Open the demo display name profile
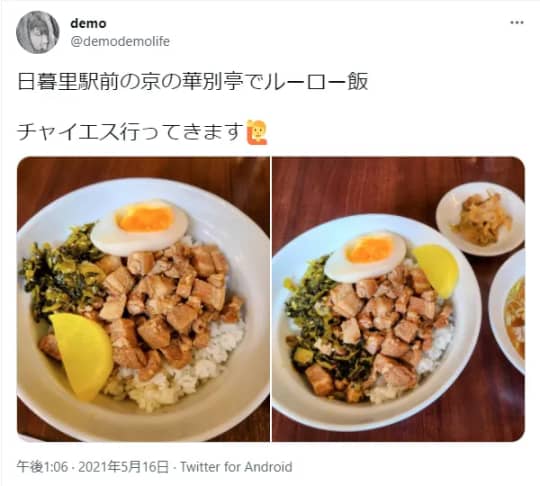Viewport: 540px width, 486px height. click(x=88, y=23)
